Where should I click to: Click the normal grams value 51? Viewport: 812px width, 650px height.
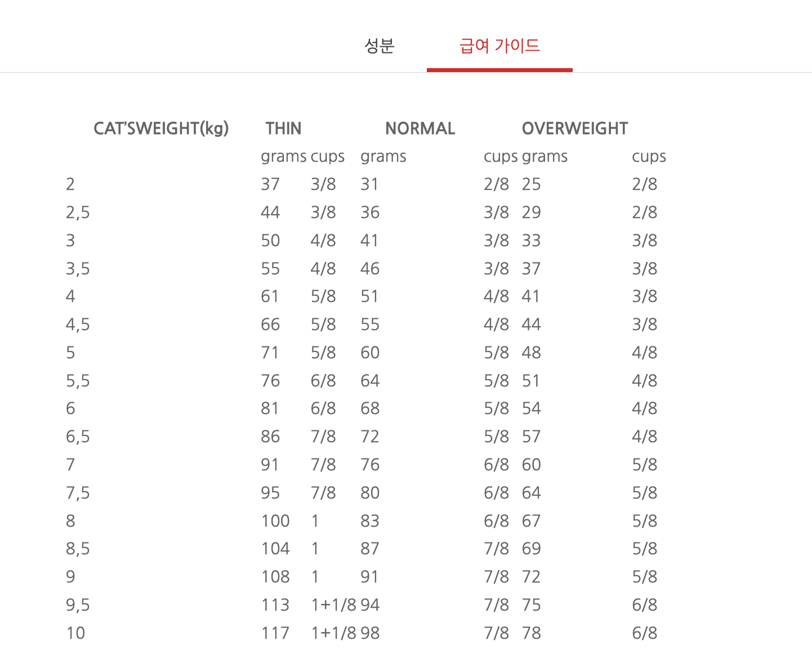pos(369,296)
